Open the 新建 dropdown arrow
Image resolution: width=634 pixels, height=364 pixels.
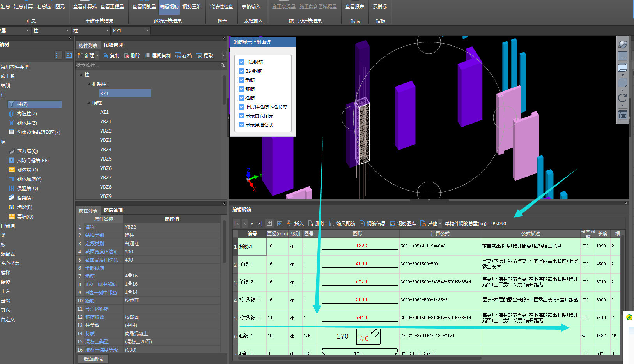97,55
